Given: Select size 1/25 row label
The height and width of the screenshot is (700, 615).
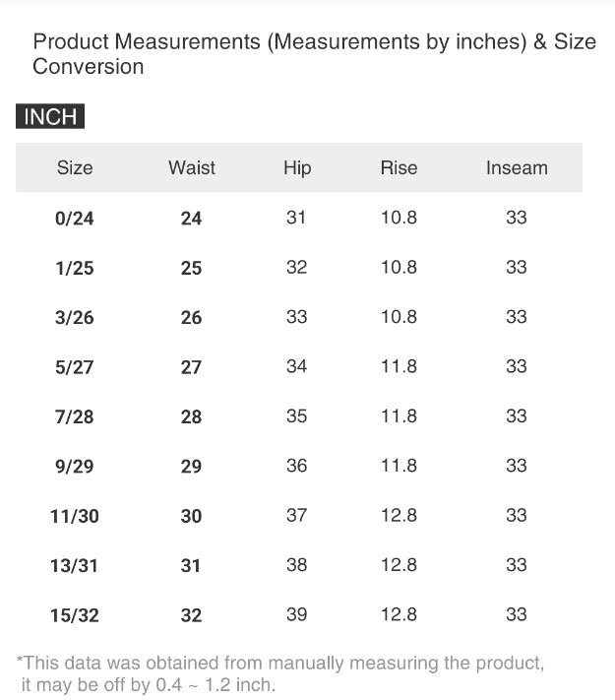Looking at the screenshot, I should pyautogui.click(x=75, y=268).
